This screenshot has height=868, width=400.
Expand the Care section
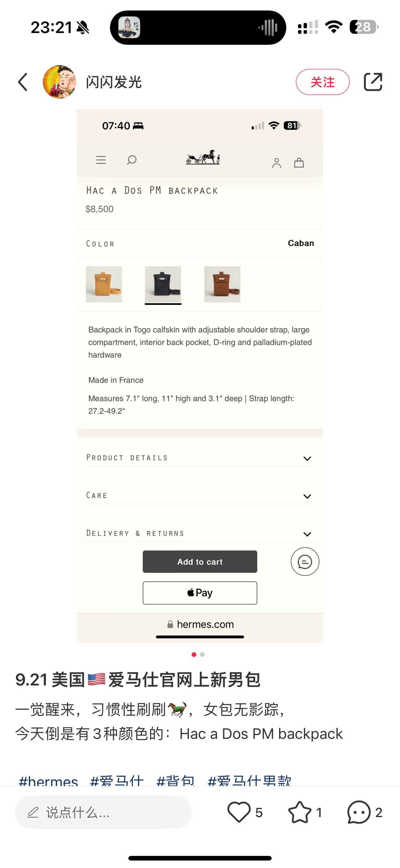click(x=307, y=496)
